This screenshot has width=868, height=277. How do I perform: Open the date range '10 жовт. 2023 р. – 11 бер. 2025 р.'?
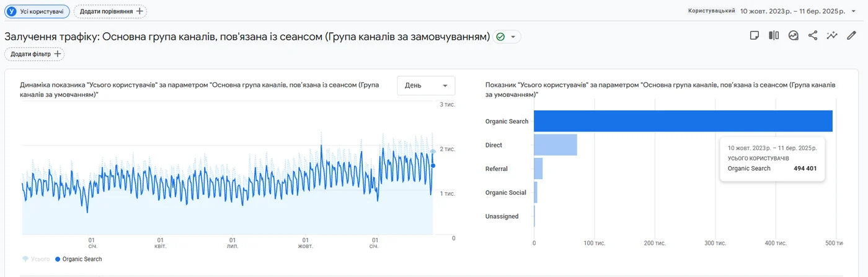pyautogui.click(x=793, y=11)
